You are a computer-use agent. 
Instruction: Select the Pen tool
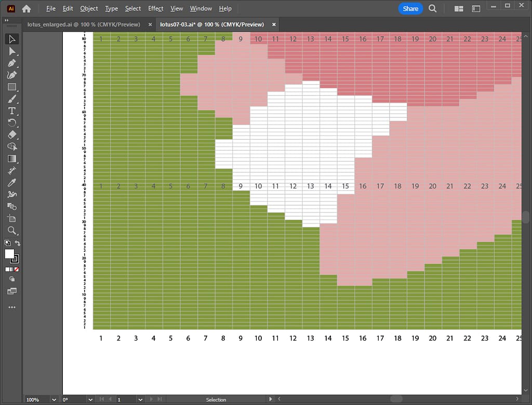click(x=12, y=63)
